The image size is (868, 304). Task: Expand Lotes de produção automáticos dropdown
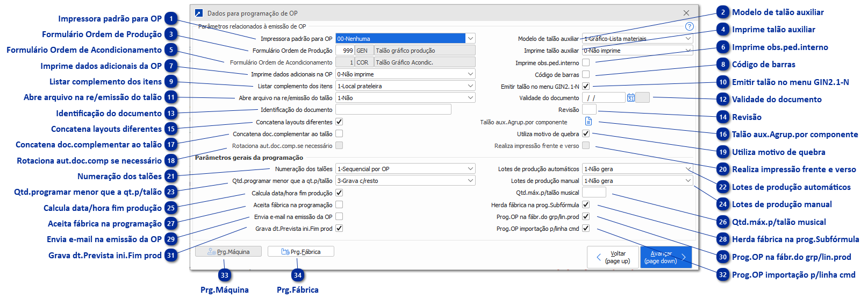(688, 169)
